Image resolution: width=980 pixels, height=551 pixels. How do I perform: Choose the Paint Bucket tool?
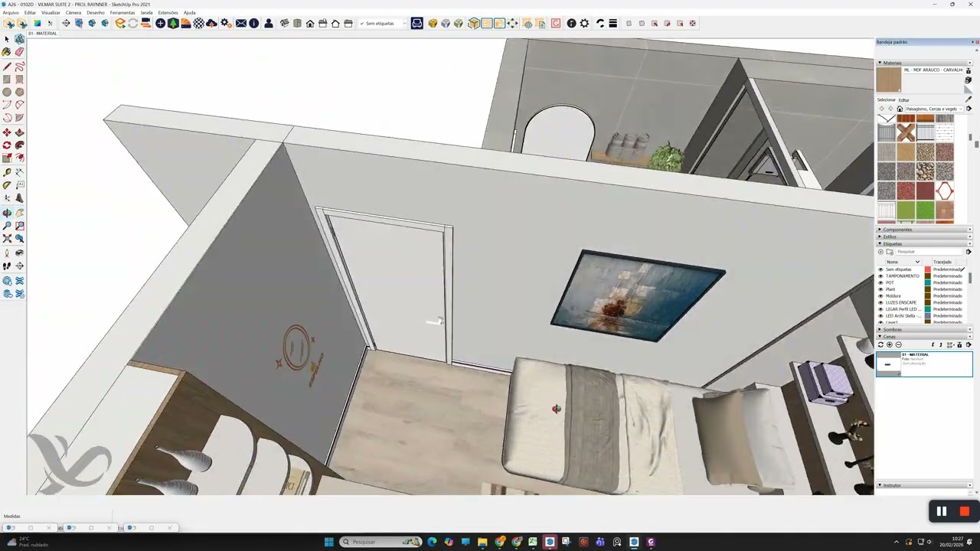coord(7,52)
